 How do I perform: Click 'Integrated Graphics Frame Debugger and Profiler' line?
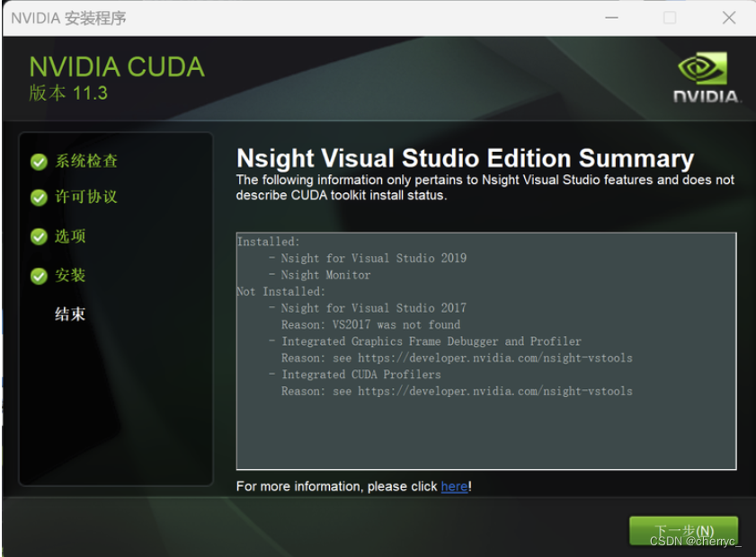(x=425, y=341)
